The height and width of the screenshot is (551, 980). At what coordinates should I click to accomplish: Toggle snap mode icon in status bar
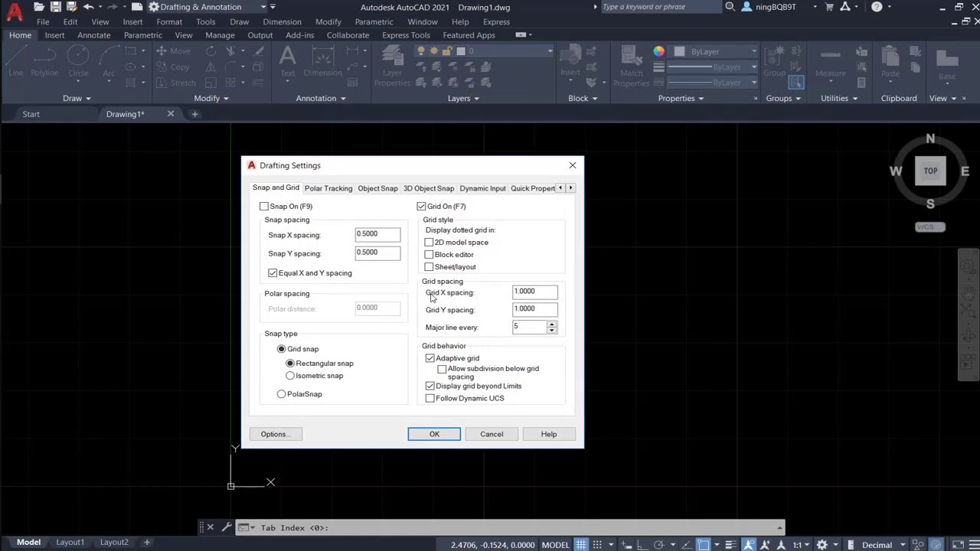[x=599, y=545]
